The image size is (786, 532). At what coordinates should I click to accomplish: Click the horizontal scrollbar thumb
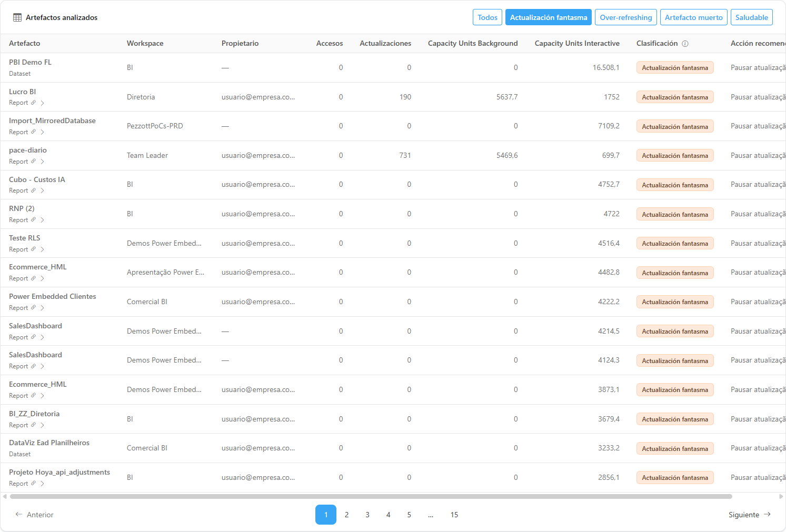[x=371, y=496]
